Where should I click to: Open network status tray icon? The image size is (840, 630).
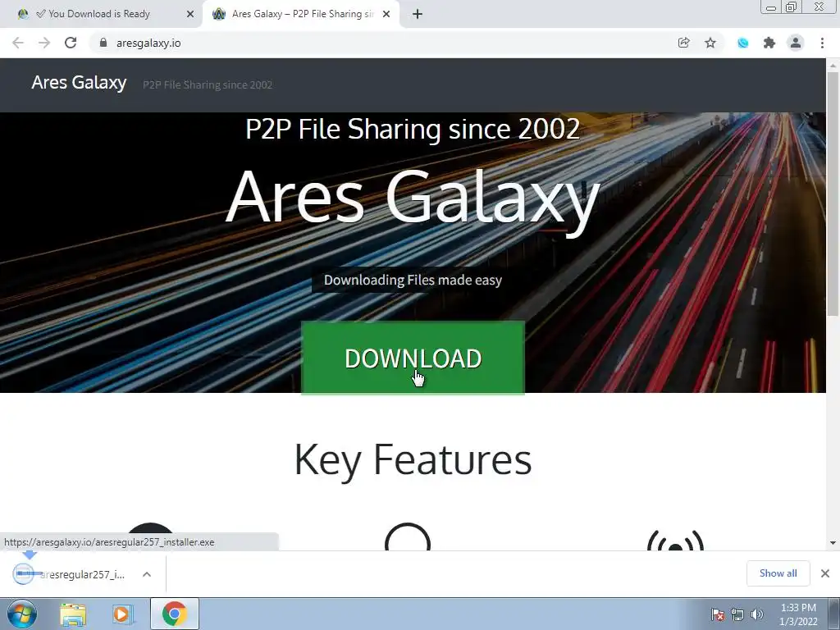click(x=737, y=614)
